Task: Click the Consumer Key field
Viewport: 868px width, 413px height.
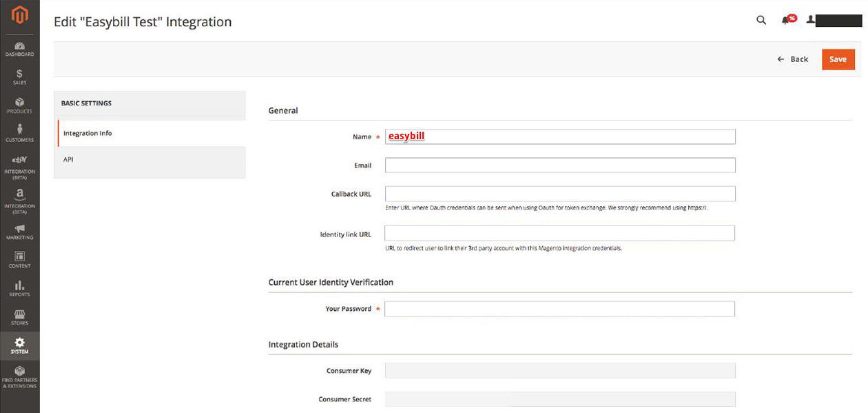Action: coord(560,371)
